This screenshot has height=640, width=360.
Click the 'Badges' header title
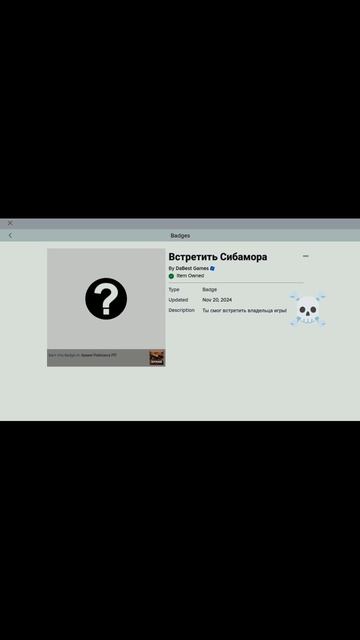coord(180,236)
